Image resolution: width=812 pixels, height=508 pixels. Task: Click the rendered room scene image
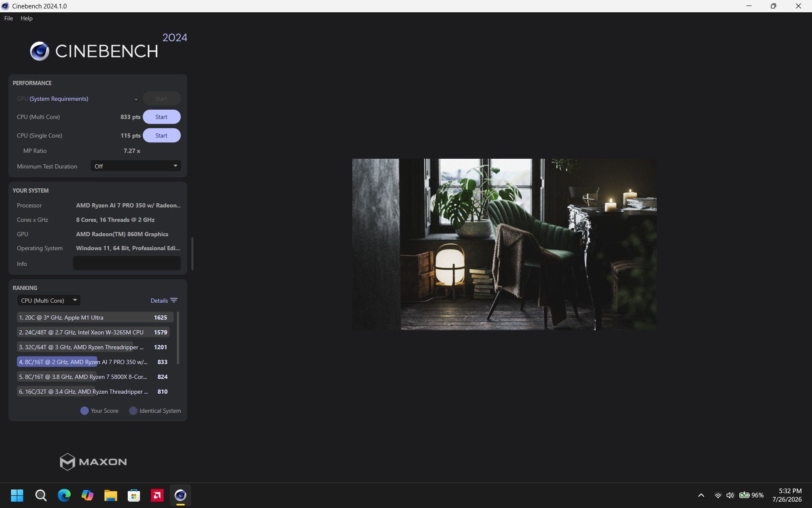505,244
